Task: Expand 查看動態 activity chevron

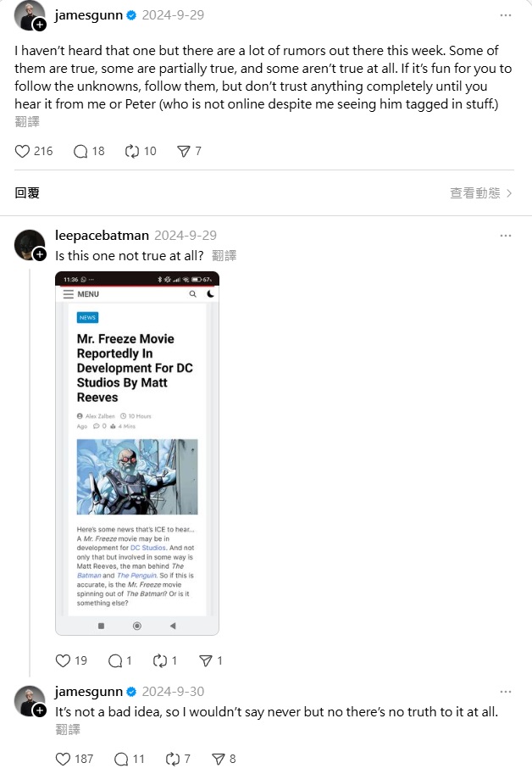Action: point(509,193)
